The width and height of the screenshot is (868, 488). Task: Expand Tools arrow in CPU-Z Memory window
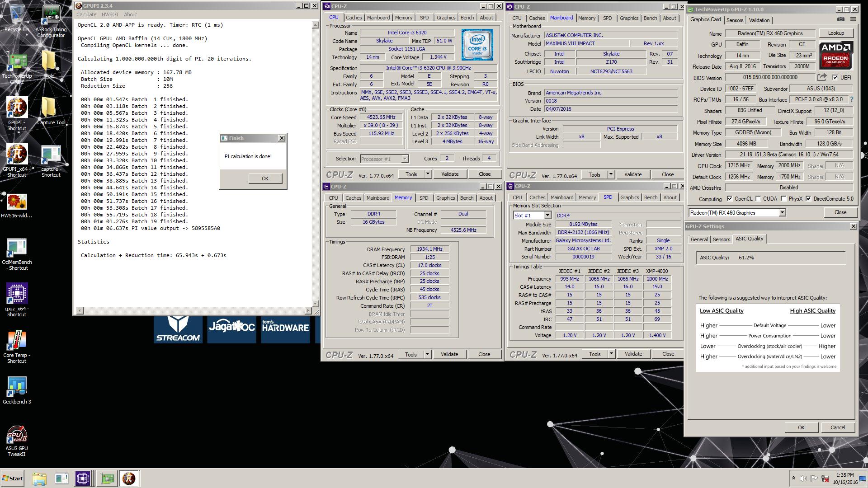tap(427, 354)
